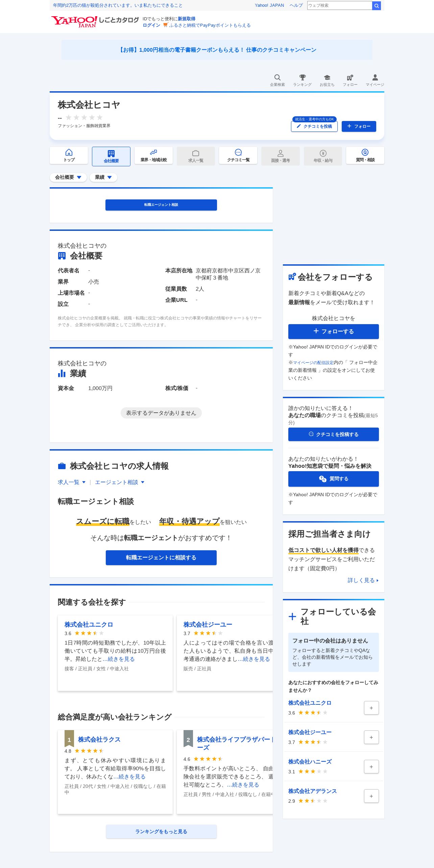Click 続きを見る in ラクス review

[132, 776]
